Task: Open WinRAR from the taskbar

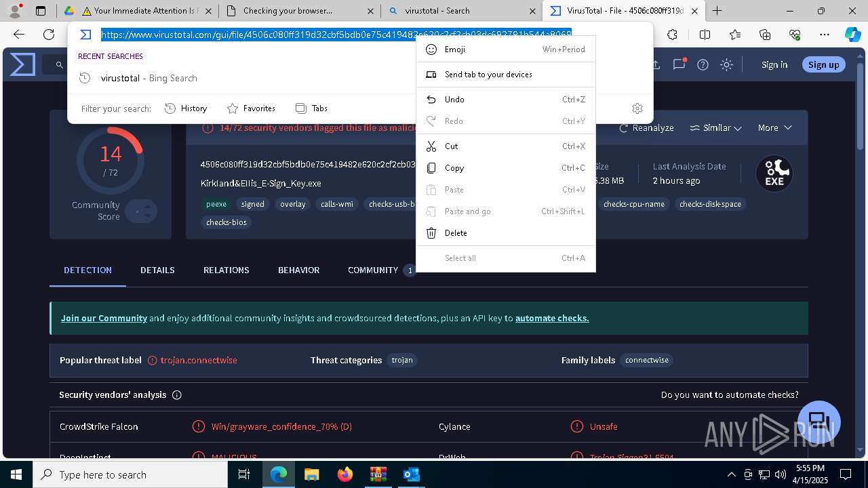Action: 378,474
